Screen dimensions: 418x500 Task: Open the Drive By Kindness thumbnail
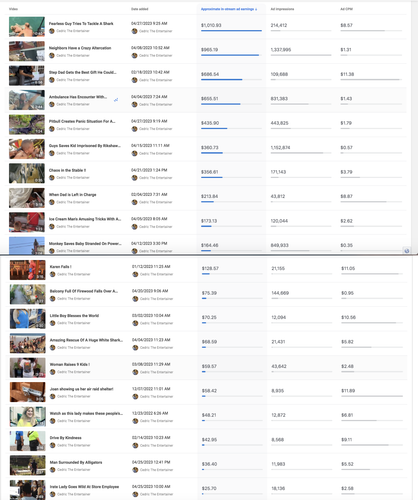click(27, 441)
